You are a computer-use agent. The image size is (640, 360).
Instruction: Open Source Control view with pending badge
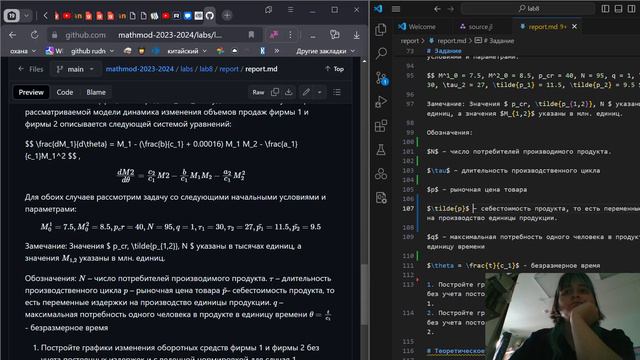point(382,78)
